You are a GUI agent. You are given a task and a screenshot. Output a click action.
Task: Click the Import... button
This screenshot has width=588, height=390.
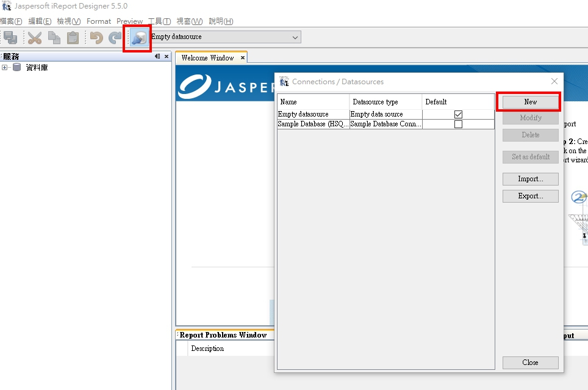click(x=530, y=179)
